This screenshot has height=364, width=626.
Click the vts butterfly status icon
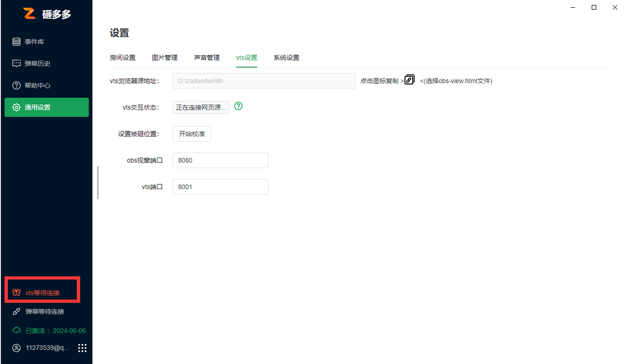pyautogui.click(x=17, y=293)
